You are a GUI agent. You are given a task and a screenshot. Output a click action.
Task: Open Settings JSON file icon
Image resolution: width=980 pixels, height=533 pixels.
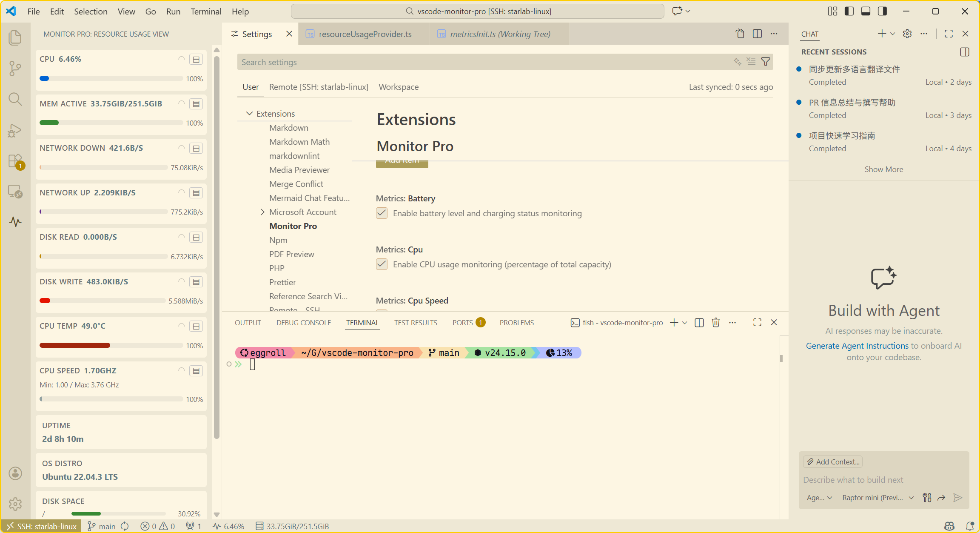point(740,34)
